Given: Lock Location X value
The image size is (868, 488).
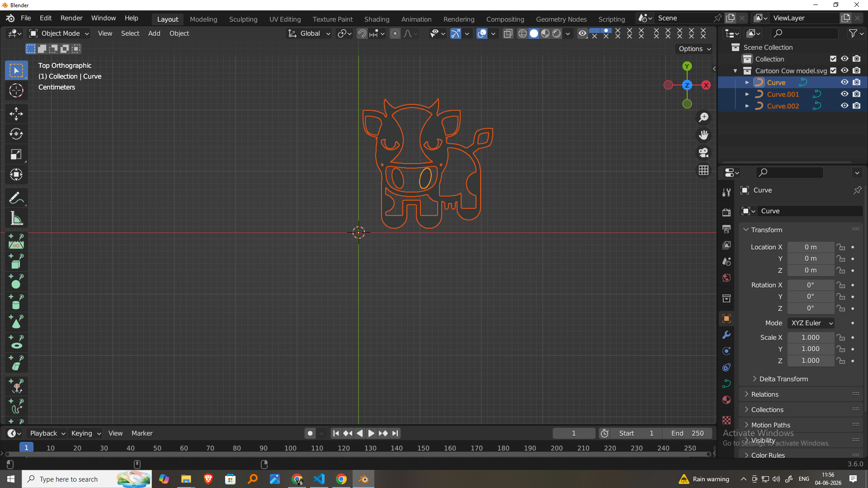Looking at the screenshot, I should pos(840,247).
